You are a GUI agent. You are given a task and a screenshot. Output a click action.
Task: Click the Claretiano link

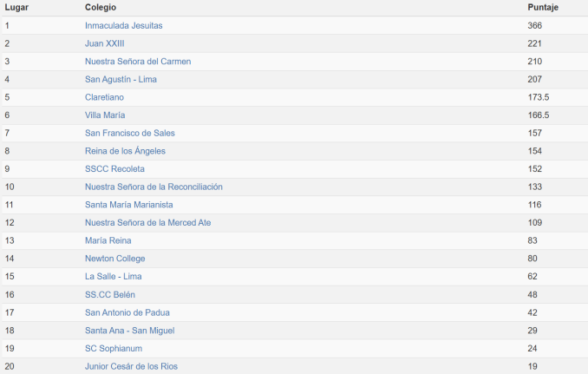click(x=104, y=97)
